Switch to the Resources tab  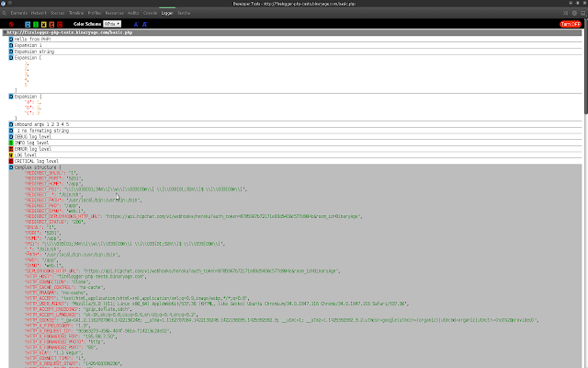click(114, 13)
